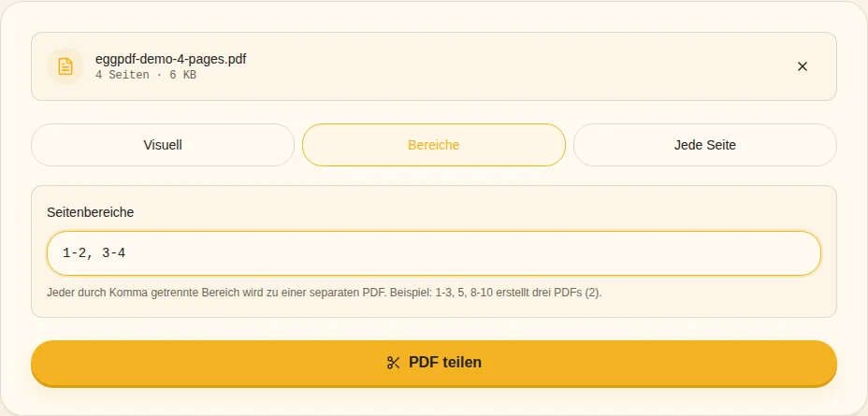The height and width of the screenshot is (416, 868).
Task: Choose the Jede Seite split mode
Action: [704, 145]
